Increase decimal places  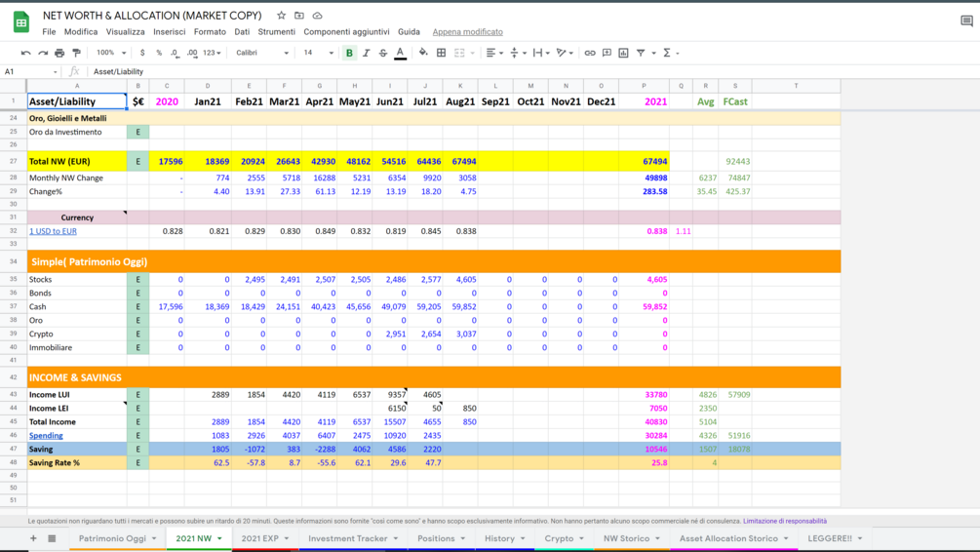(192, 53)
